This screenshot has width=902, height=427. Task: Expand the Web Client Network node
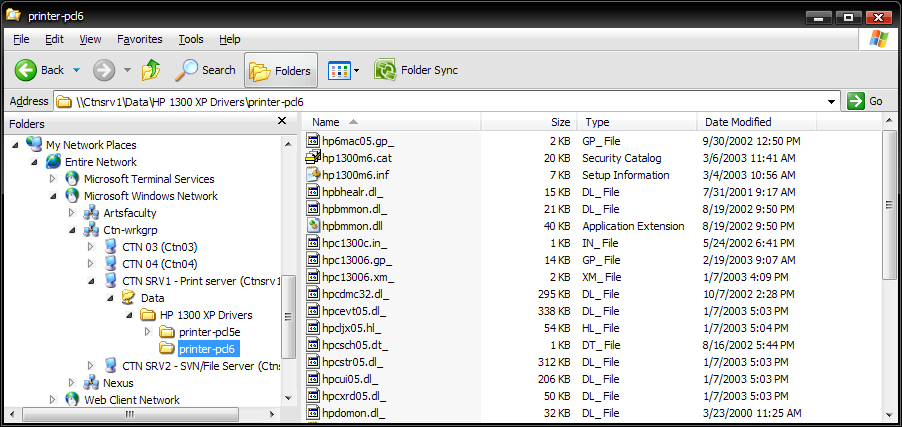point(53,399)
